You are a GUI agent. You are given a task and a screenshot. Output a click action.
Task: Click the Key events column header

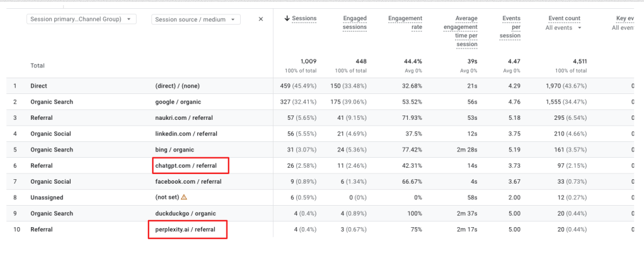click(x=623, y=19)
